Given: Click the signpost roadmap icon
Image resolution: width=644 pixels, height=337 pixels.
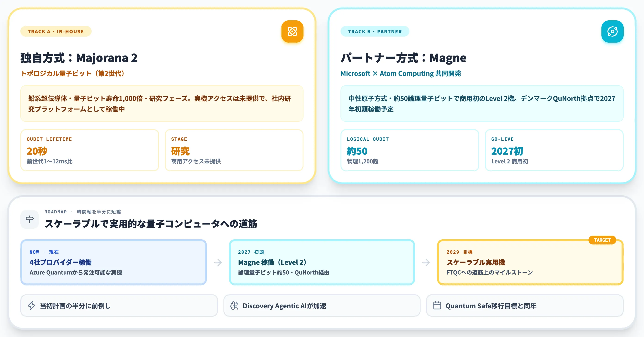Looking at the screenshot, I should [x=30, y=219].
